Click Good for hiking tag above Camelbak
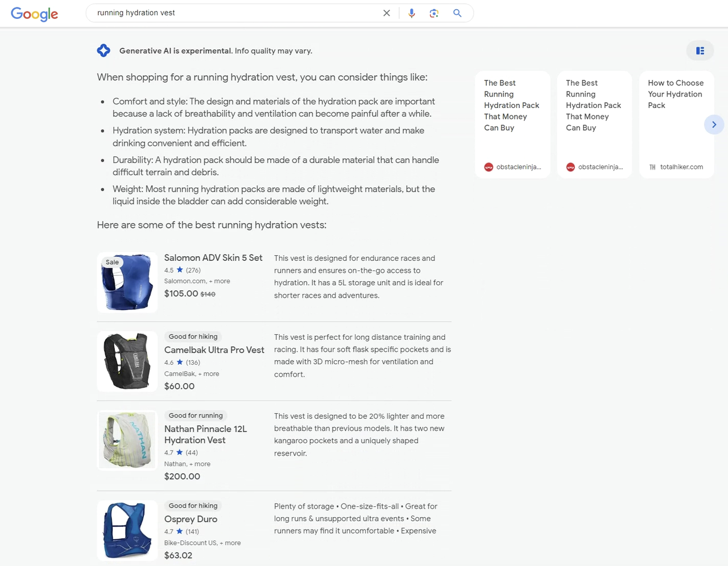 (193, 336)
